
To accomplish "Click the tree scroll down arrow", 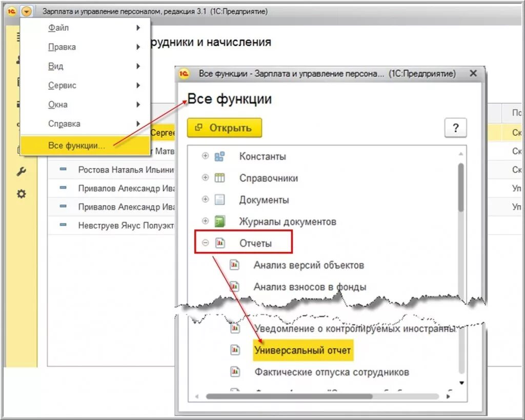I will 461,383.
